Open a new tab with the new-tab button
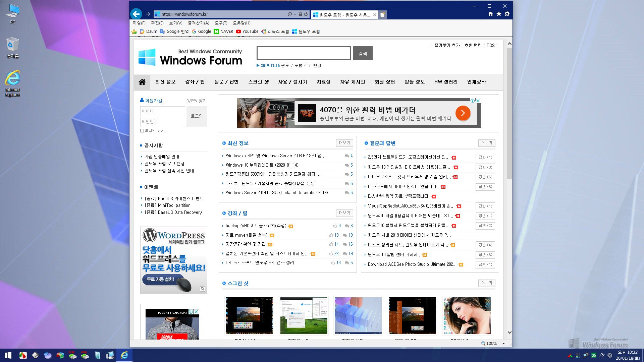Image resolution: width=644 pixels, height=362 pixels. pos(382,14)
